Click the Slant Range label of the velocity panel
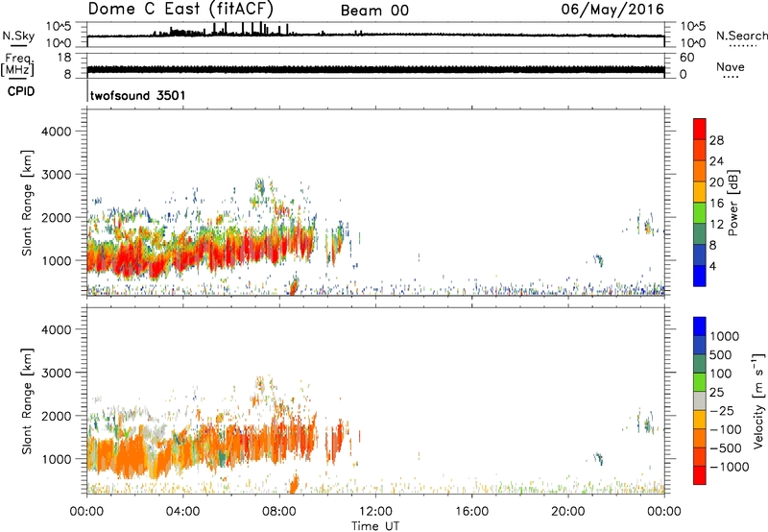 (27, 401)
